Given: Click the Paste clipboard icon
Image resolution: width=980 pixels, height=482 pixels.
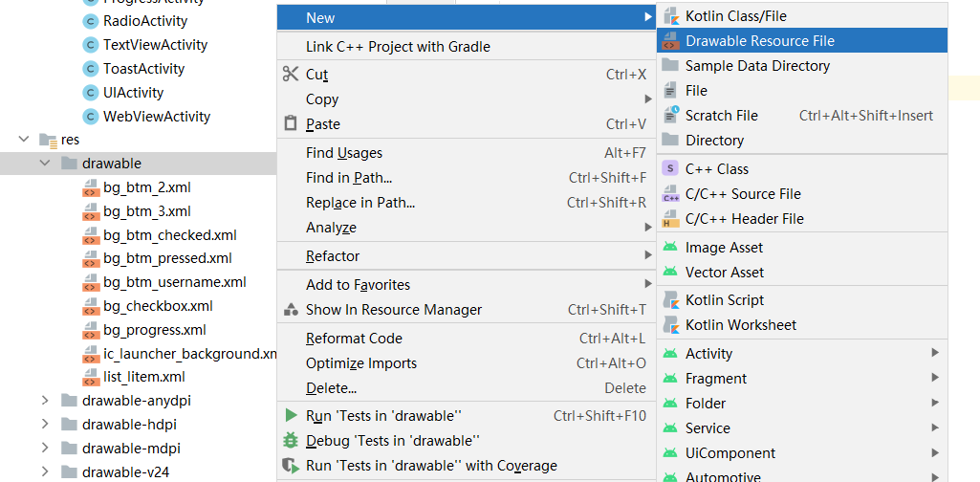Looking at the screenshot, I should 291,123.
